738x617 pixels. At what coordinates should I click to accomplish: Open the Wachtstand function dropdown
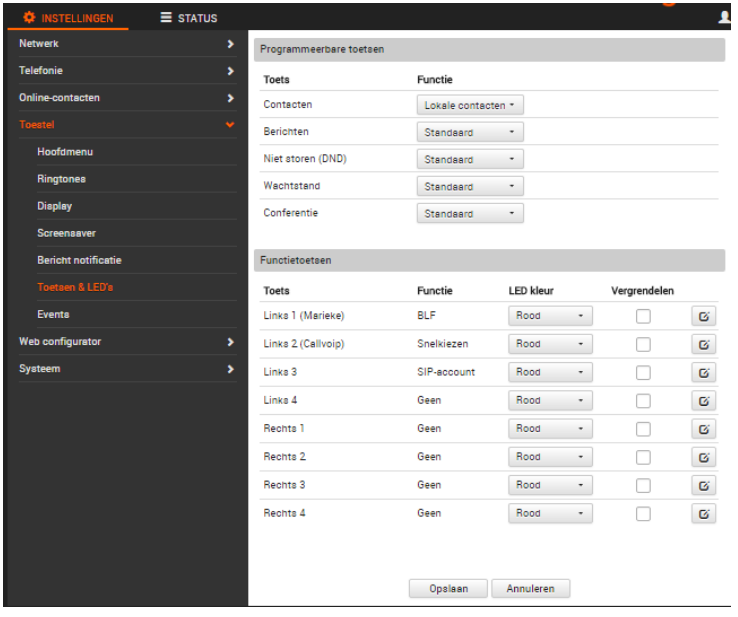pyautogui.click(x=472, y=187)
